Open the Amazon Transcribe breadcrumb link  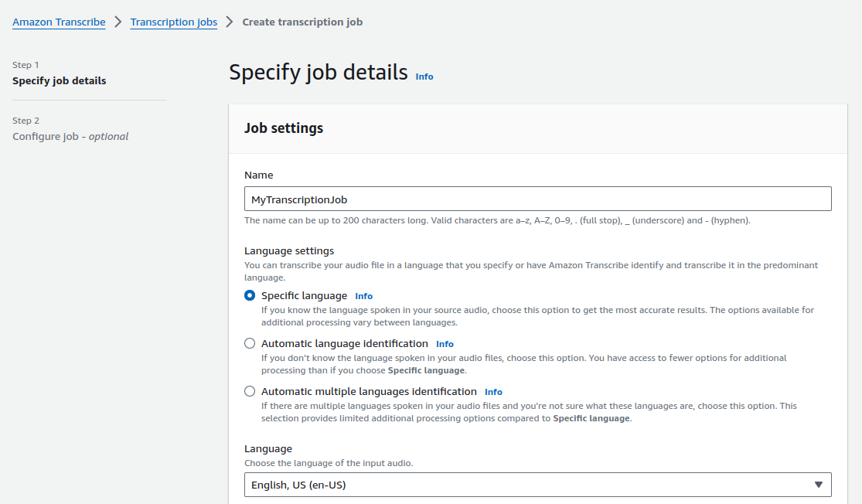coord(59,22)
